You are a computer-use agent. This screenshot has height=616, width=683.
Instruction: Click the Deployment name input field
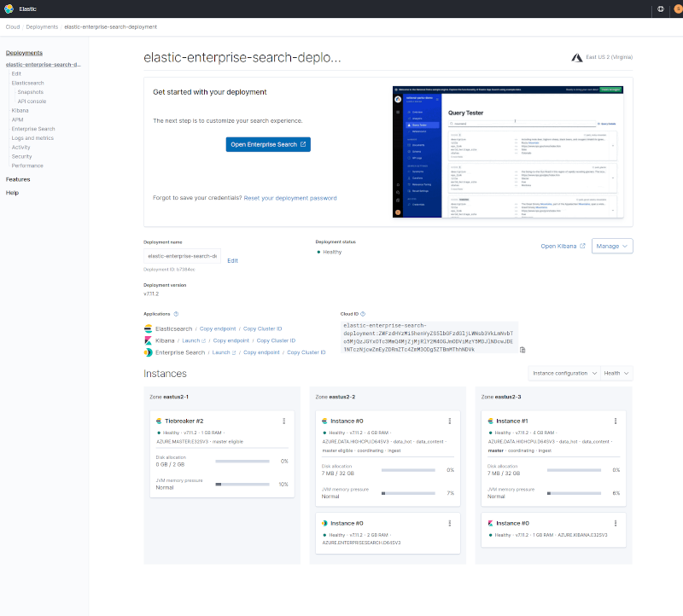(182, 256)
